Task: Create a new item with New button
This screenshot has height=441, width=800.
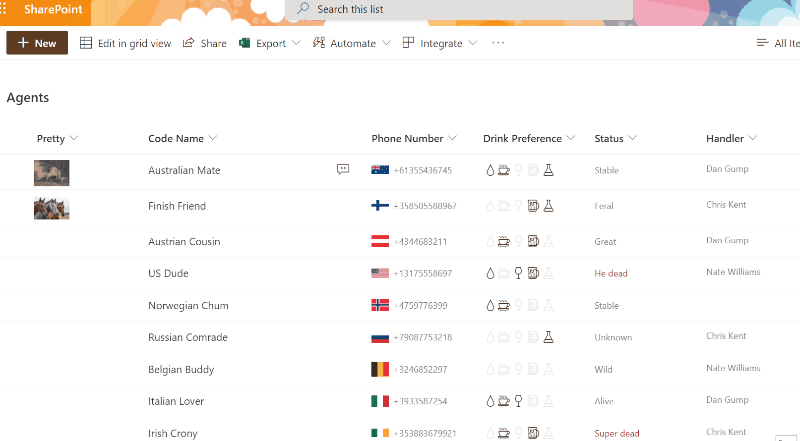Action: 37,43
